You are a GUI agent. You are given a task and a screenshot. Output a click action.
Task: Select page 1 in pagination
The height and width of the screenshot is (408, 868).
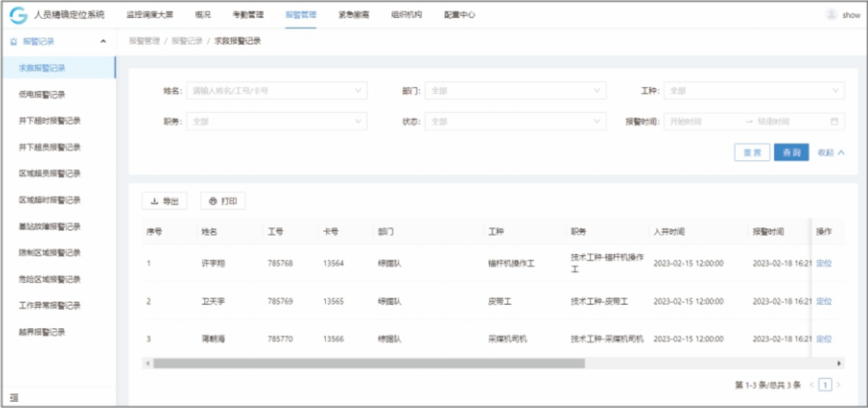click(x=825, y=385)
